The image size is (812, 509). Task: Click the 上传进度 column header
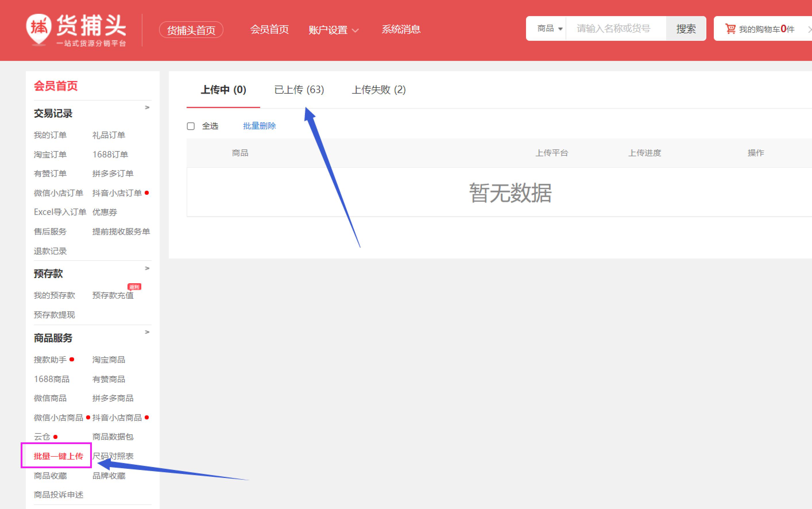point(644,153)
